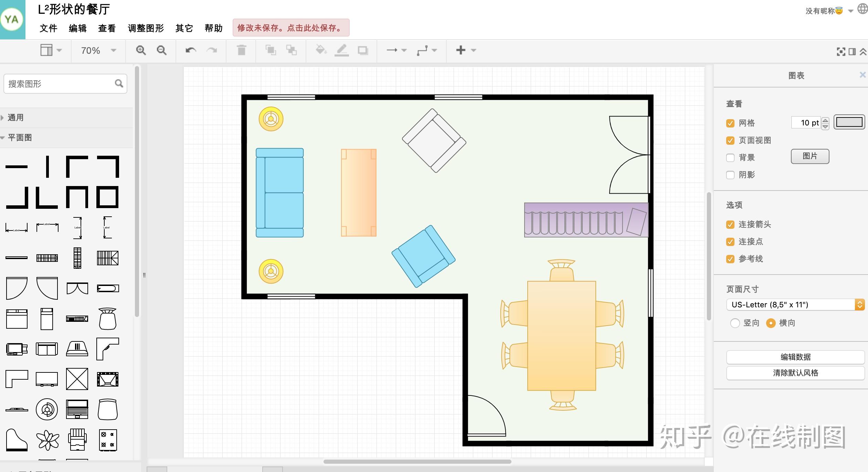Screen dimensions: 868x472
Task: Collapse the 平面图 shape section
Action: point(66,137)
